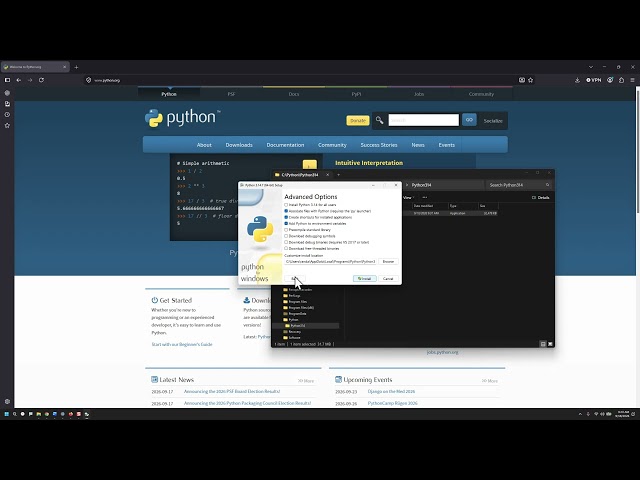Click the Install button in Python setup
Image resolution: width=640 pixels, height=480 pixels.
364,278
